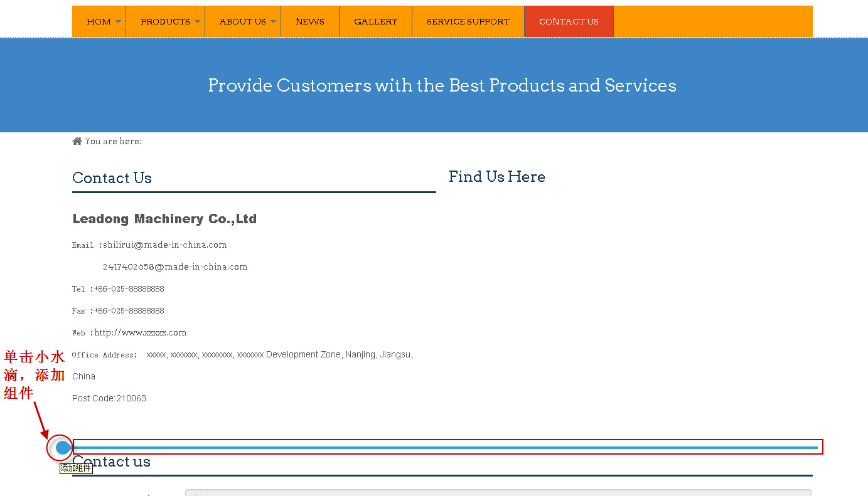
Task: Open the ABOUT US dropdown arrow
Action: tap(273, 22)
